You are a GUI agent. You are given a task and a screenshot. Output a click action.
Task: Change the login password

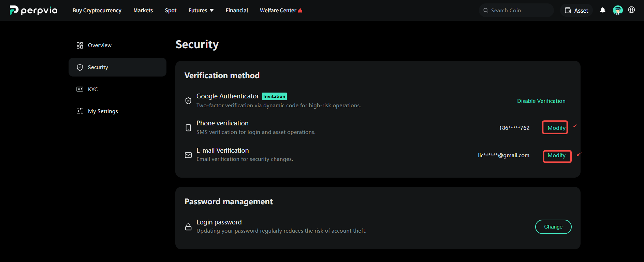(553, 227)
